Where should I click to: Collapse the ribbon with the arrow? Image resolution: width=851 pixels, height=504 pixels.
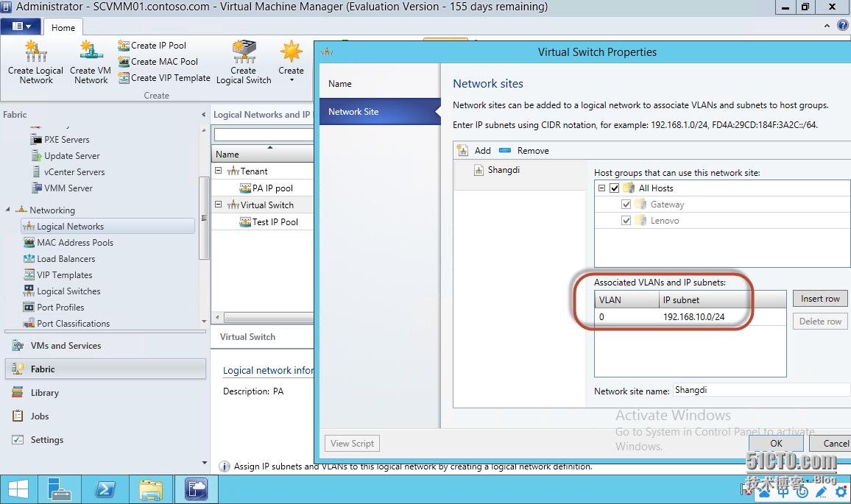pyautogui.click(x=827, y=26)
